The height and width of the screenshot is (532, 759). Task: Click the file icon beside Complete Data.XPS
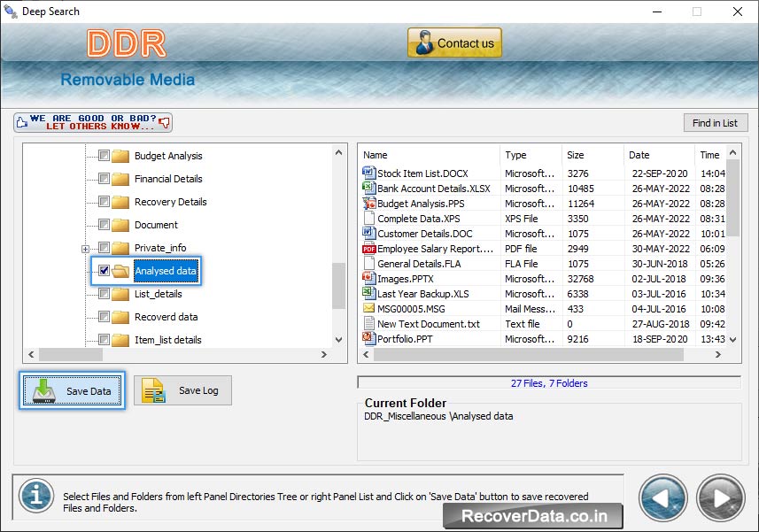coord(368,218)
